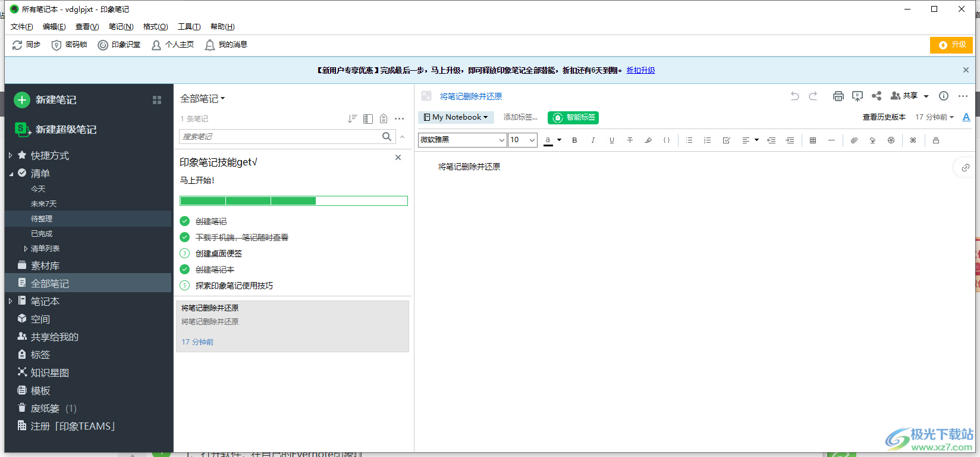The image size is (980, 457).
Task: Print the current note
Action: coord(838,96)
